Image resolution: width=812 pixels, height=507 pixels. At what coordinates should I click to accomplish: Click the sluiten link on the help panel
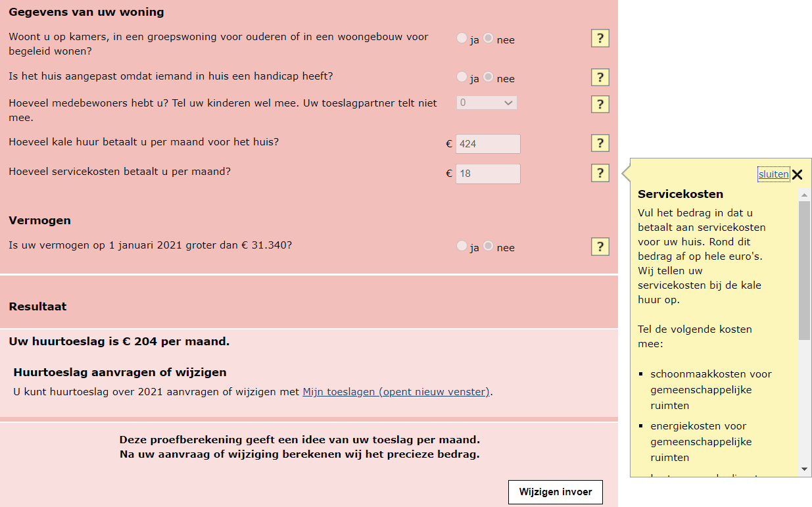point(774,174)
